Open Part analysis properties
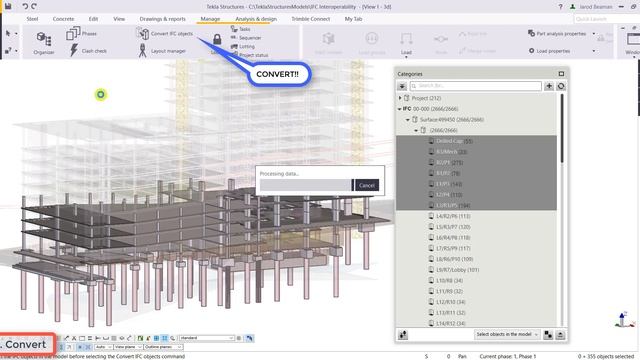This screenshot has width=640, height=360. click(558, 33)
